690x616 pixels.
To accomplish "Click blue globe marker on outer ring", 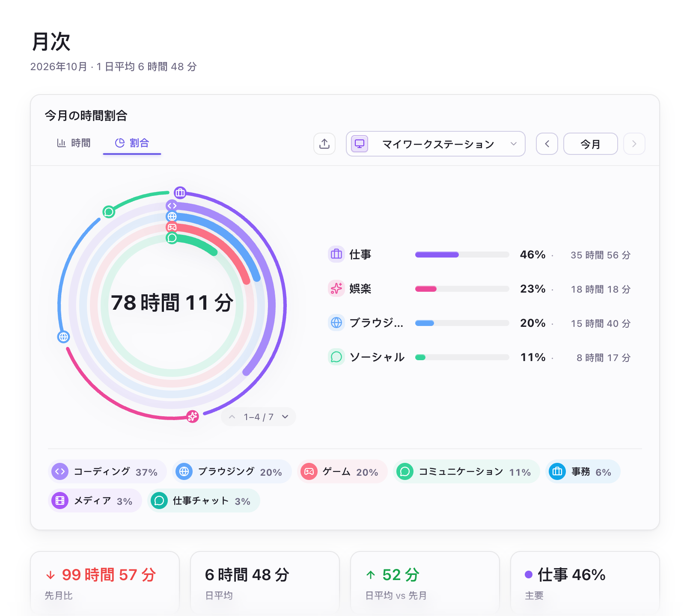I will pos(63,337).
